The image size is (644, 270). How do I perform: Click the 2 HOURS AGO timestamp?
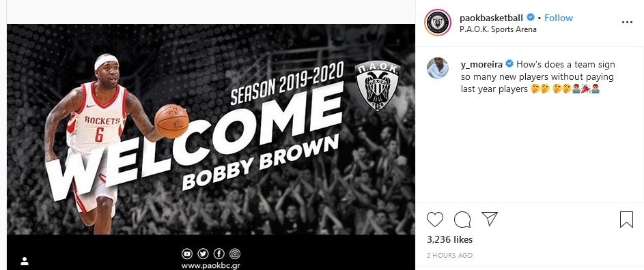point(449,255)
